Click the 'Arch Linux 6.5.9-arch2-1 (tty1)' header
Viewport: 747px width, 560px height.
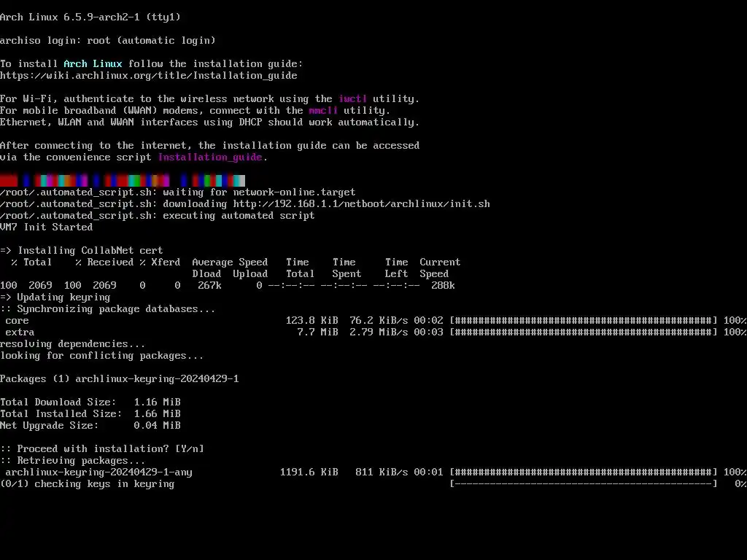point(90,17)
